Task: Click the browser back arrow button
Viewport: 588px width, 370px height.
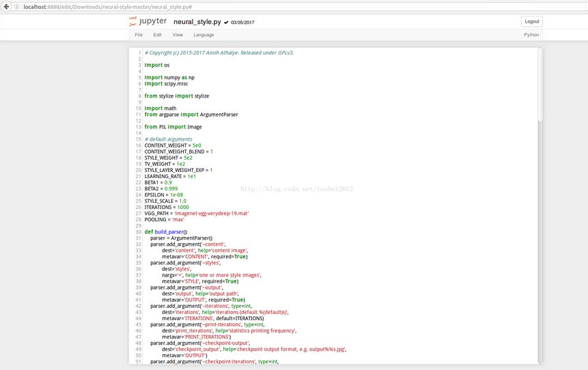Action: 7,6
